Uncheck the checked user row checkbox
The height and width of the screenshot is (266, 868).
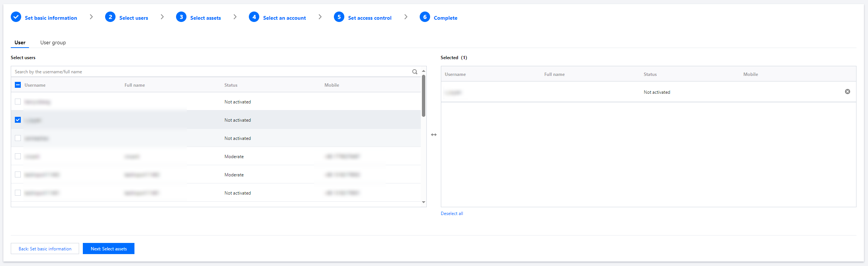tap(18, 120)
